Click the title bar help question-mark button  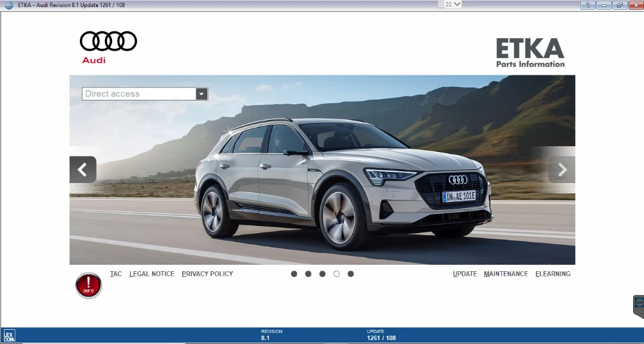(588, 5)
